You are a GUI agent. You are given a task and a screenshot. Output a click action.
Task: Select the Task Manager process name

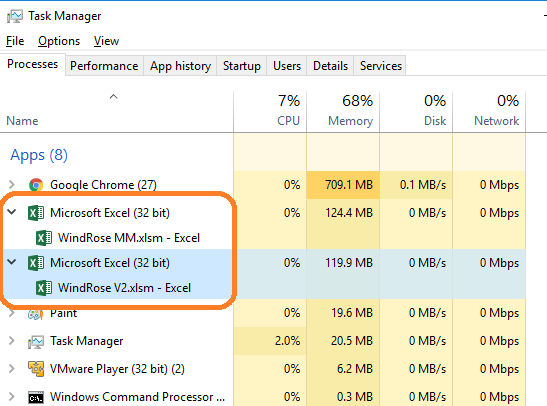coord(87,341)
